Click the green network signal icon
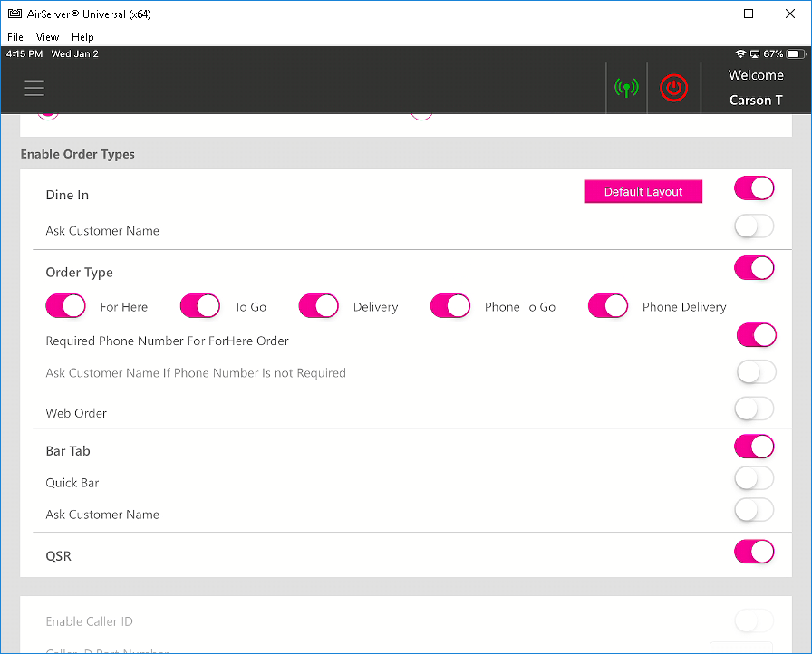812x654 pixels. pyautogui.click(x=626, y=88)
